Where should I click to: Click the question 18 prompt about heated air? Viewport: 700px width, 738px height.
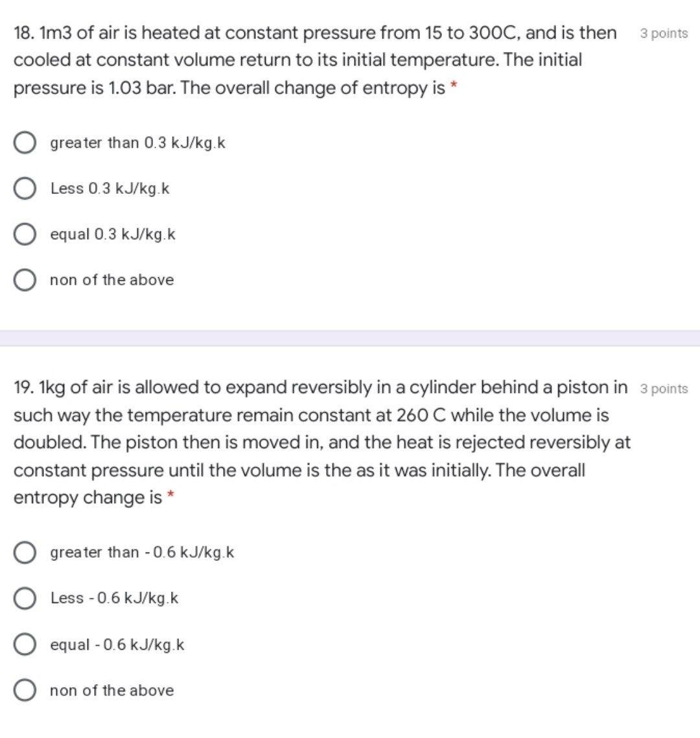315,60
